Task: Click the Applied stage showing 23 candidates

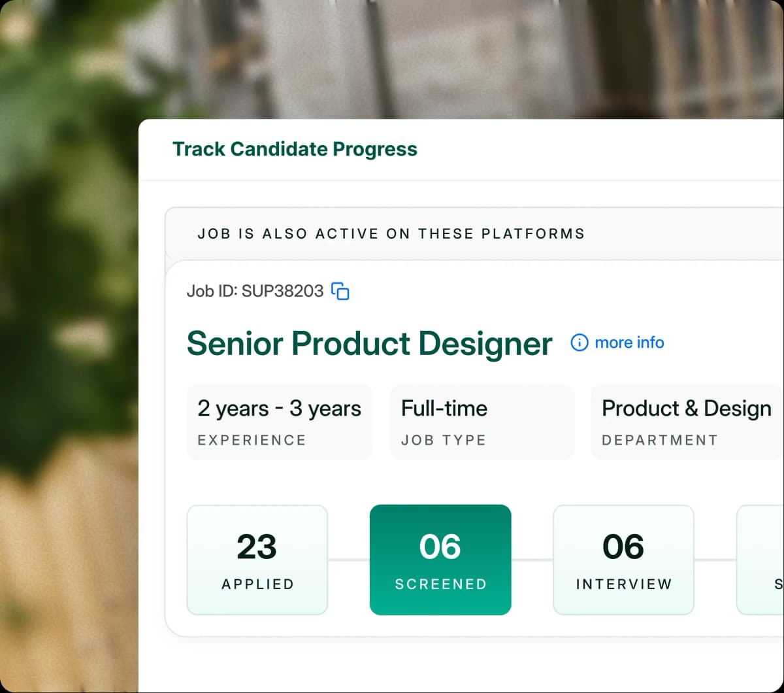Action: click(257, 560)
